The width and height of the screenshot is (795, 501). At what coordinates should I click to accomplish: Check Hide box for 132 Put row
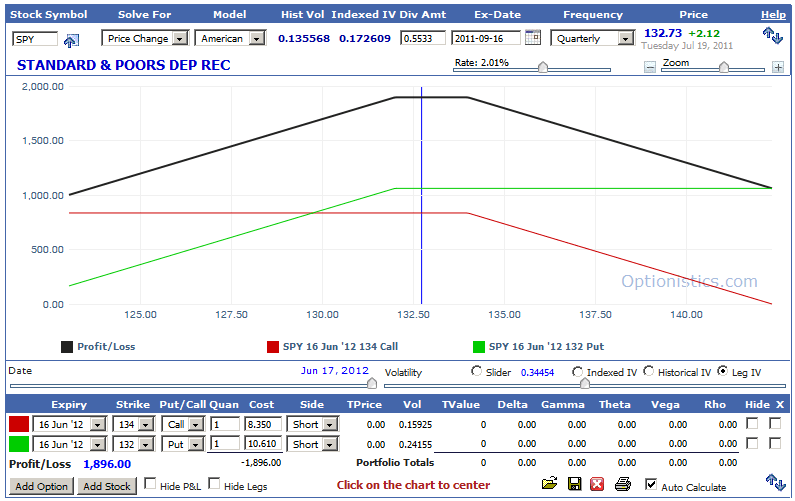click(752, 443)
